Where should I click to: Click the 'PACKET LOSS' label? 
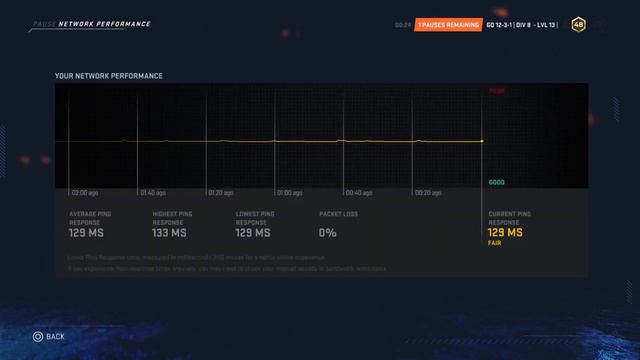click(x=338, y=214)
